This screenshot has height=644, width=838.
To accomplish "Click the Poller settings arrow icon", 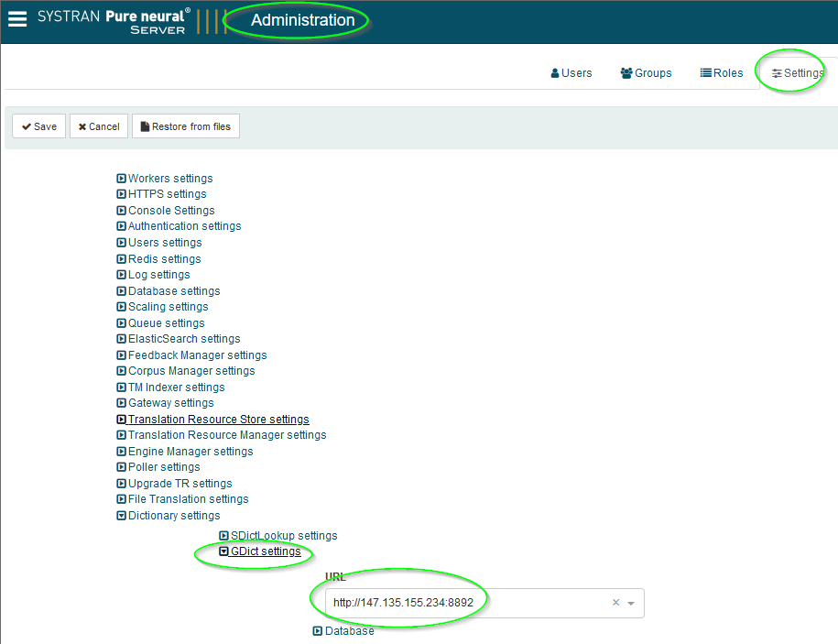I will tap(121, 467).
